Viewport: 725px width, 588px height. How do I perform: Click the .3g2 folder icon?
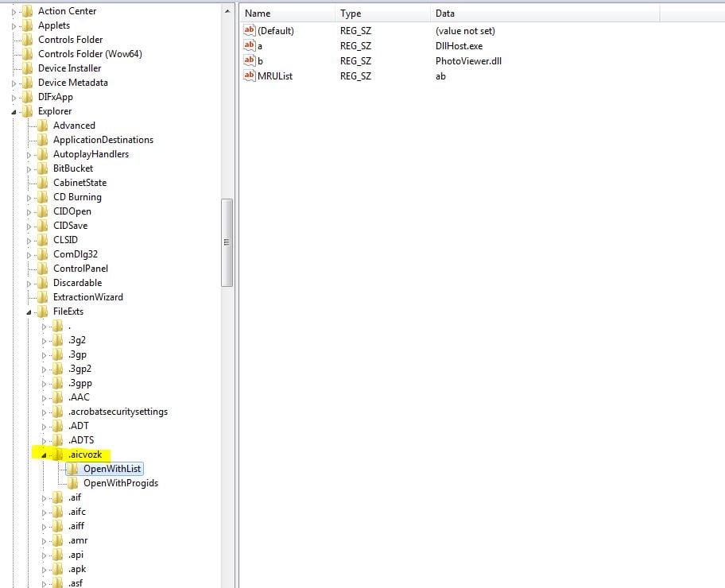coord(58,340)
